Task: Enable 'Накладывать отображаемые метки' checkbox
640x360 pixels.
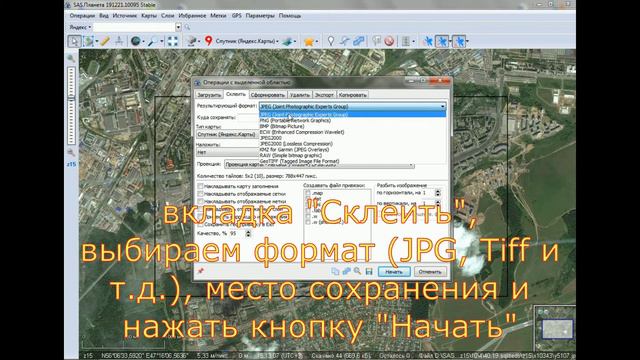Action: coord(200,202)
